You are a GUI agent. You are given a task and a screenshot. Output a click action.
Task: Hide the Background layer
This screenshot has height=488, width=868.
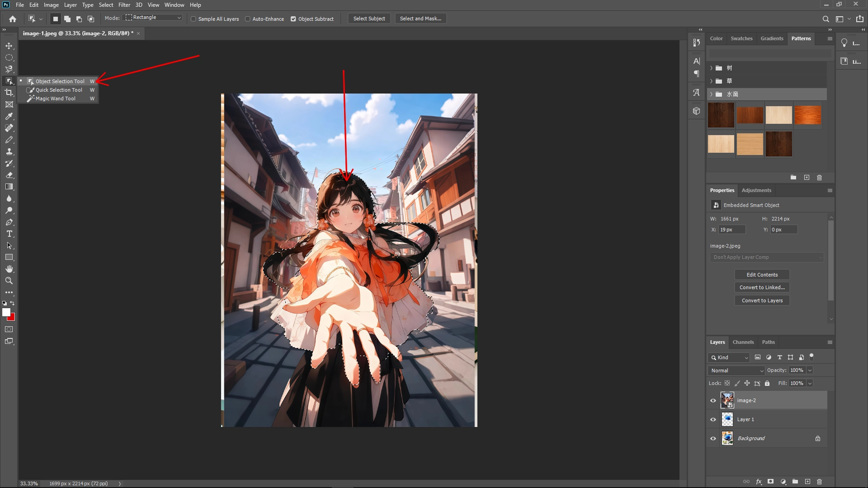[713, 438]
